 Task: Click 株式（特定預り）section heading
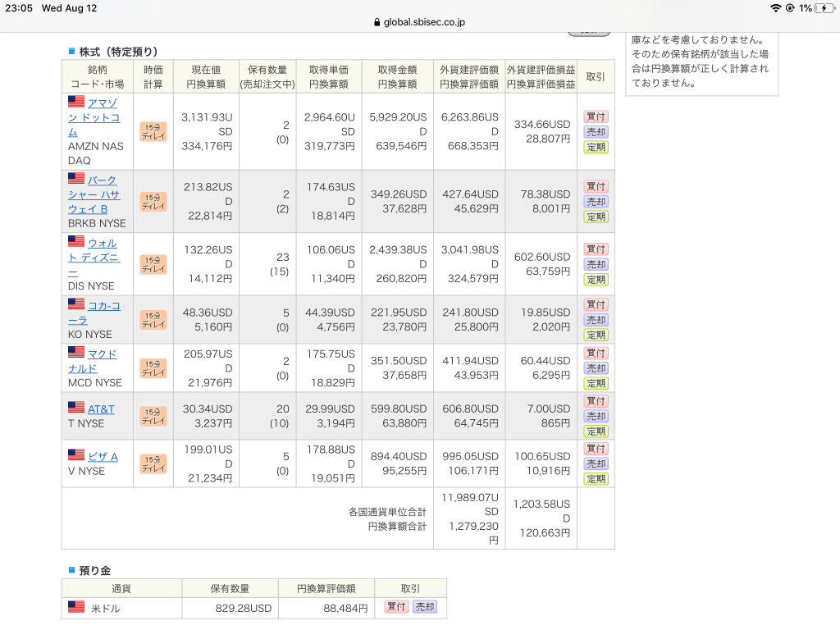pos(118,52)
